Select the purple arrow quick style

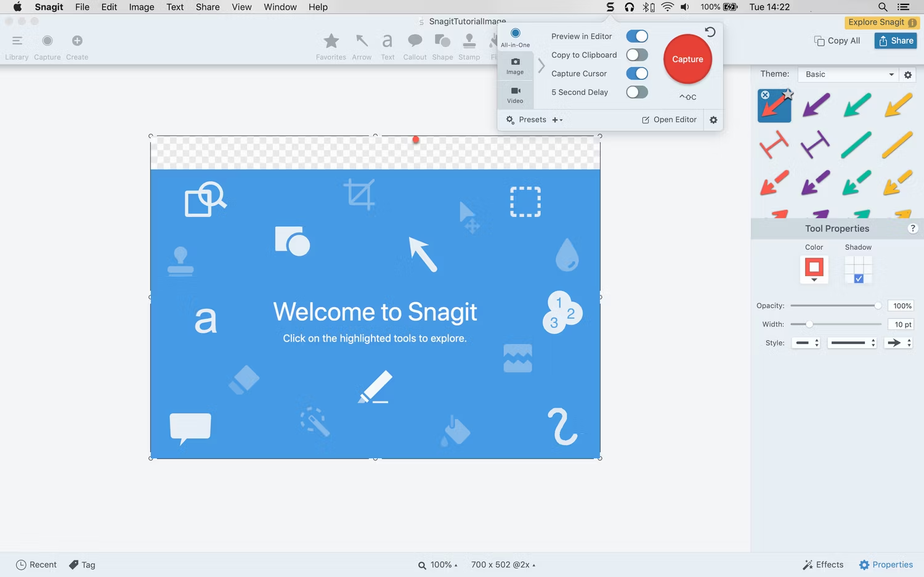(816, 105)
